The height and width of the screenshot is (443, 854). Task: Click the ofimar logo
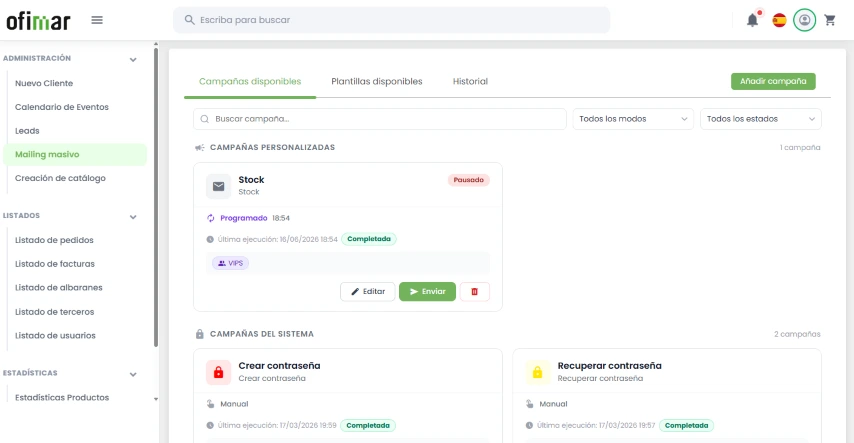click(x=38, y=21)
